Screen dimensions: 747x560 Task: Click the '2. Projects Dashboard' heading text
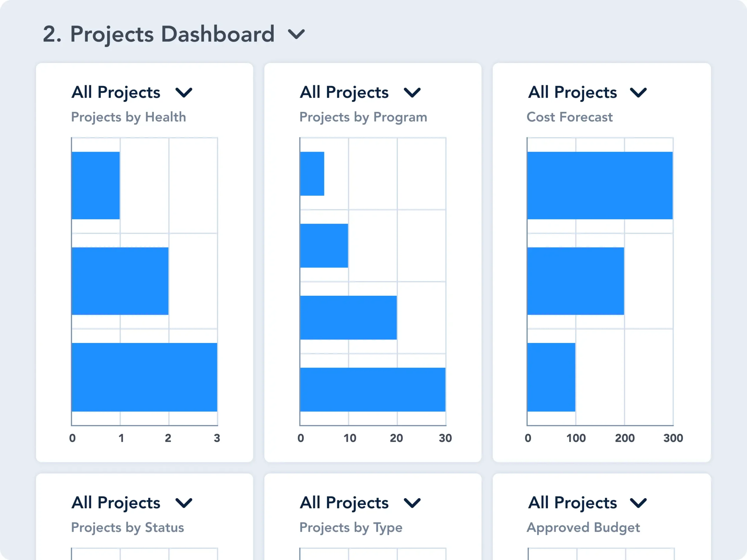[x=159, y=34]
